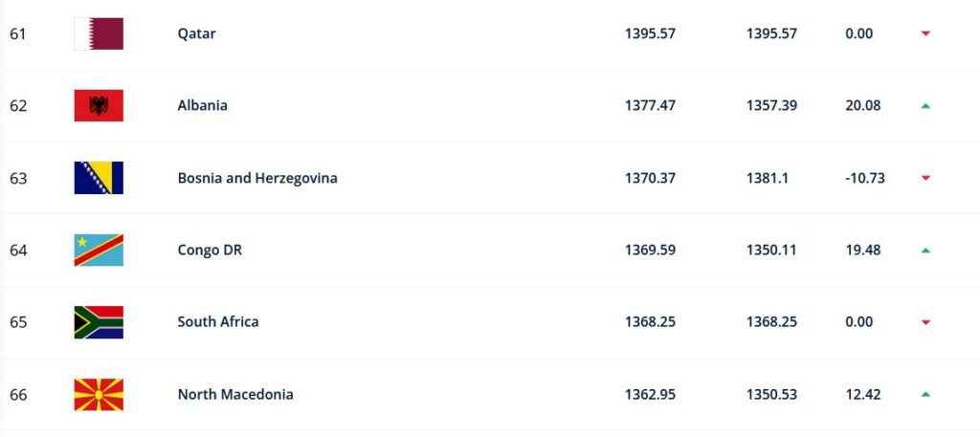Viewport: 980px width, 437px height.
Task: Click the Albania flag icon
Action: pyautogui.click(x=99, y=105)
